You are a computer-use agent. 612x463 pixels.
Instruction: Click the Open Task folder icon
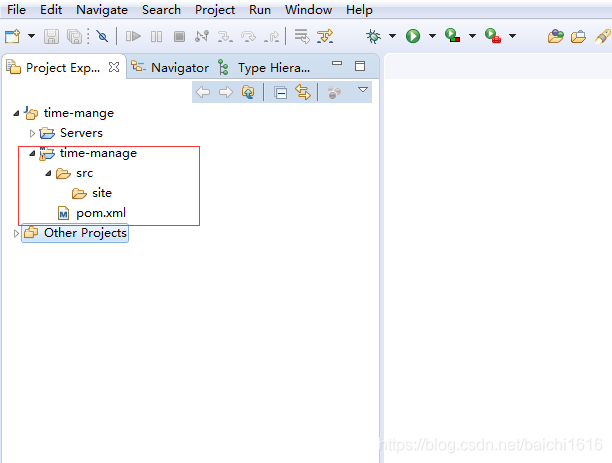[578, 36]
